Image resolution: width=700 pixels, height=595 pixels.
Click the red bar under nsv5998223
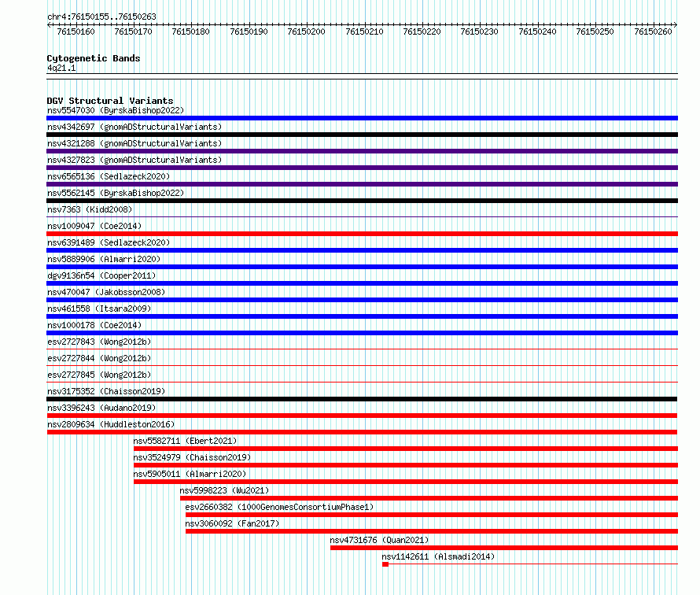click(429, 498)
